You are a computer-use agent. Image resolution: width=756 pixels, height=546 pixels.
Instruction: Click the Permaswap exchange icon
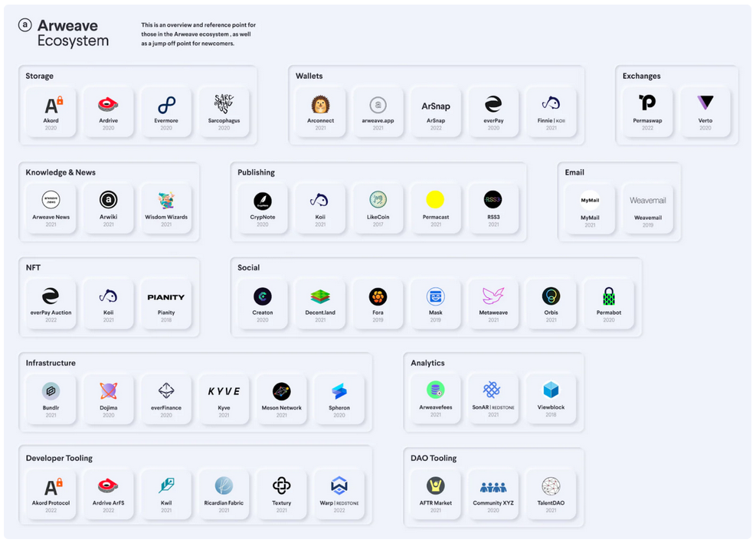coord(647,103)
